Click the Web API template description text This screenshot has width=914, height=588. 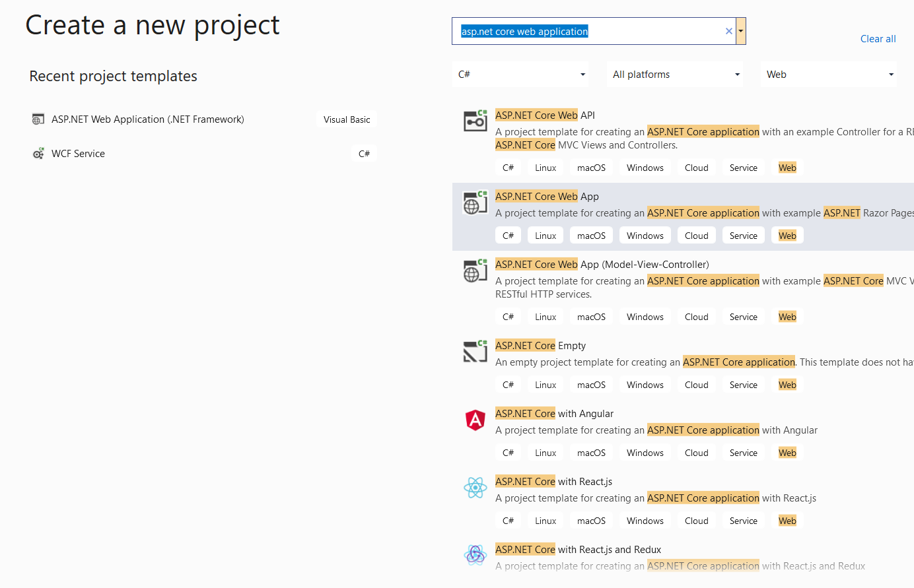[x=705, y=139]
